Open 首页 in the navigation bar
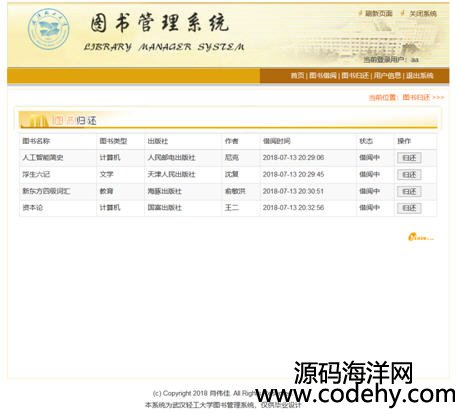Image resolution: width=460 pixels, height=414 pixels. (x=297, y=75)
